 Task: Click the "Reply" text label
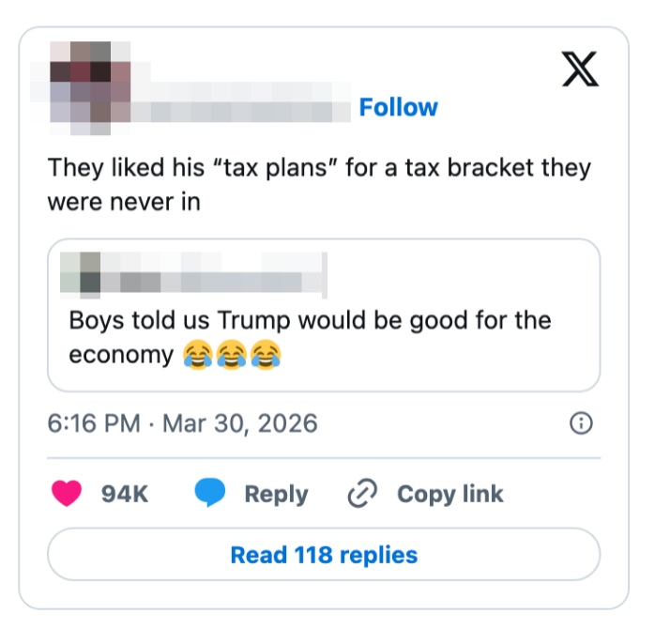[x=276, y=494]
